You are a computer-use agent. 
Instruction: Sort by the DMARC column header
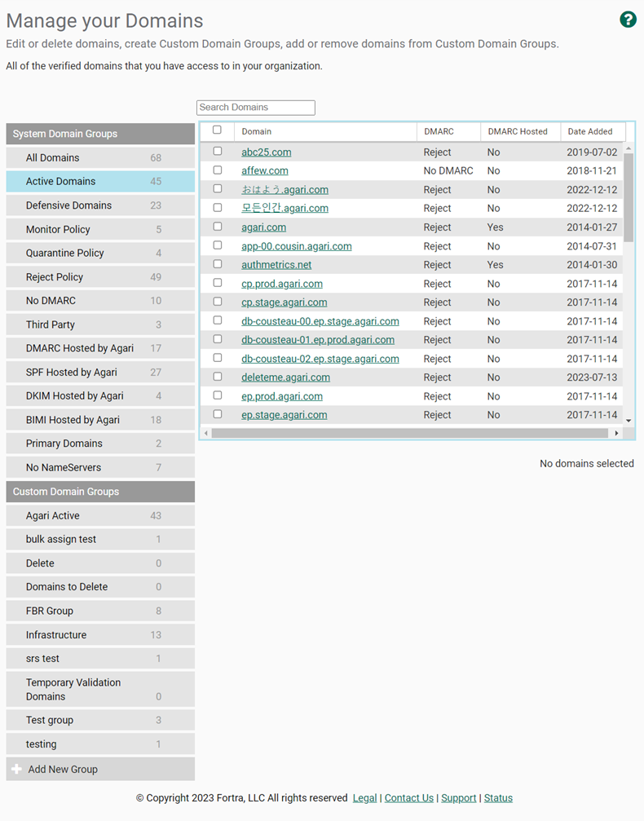tap(448, 131)
